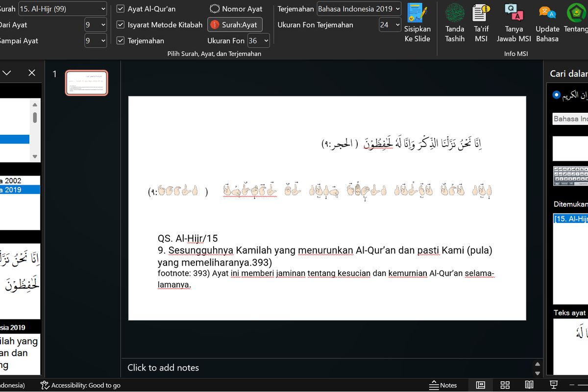Switch to Reading View
588x392 pixels.
click(529, 385)
